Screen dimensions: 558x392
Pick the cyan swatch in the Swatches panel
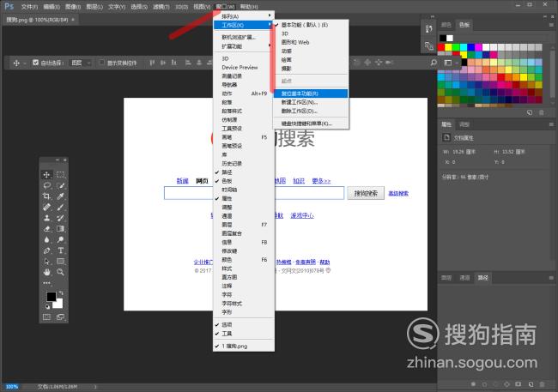464,47
